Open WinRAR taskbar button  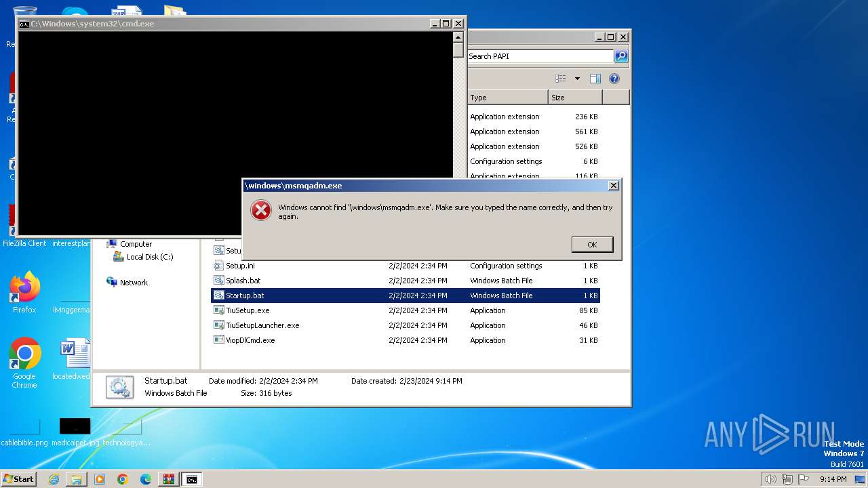pyautogui.click(x=169, y=479)
